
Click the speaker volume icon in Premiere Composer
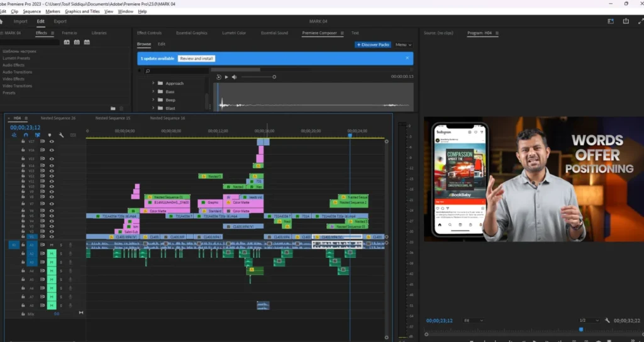tap(234, 77)
